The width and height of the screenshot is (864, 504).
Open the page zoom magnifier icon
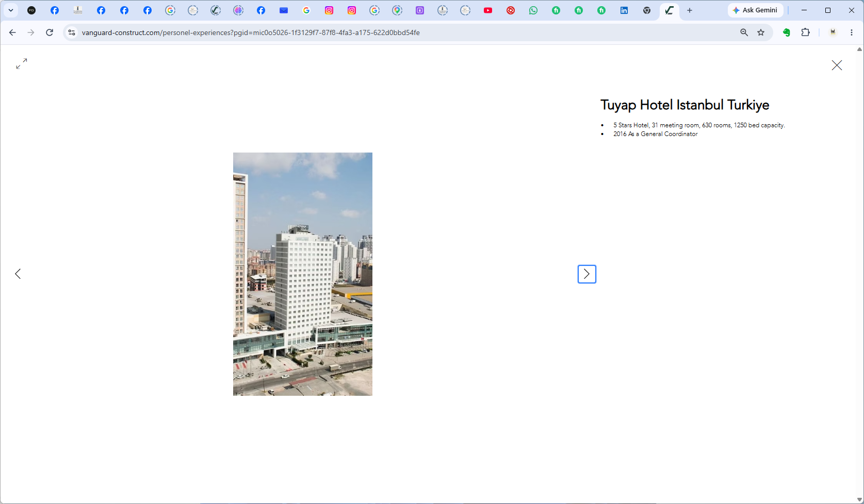(x=744, y=32)
